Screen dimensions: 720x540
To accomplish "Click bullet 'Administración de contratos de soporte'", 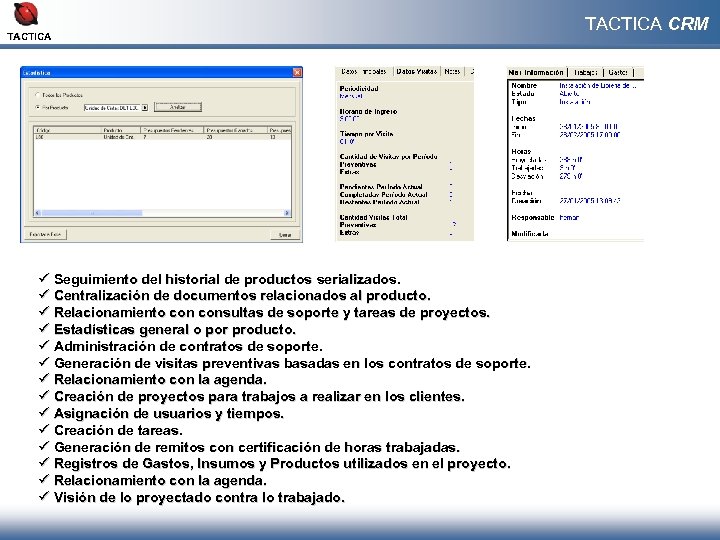I will point(188,346).
